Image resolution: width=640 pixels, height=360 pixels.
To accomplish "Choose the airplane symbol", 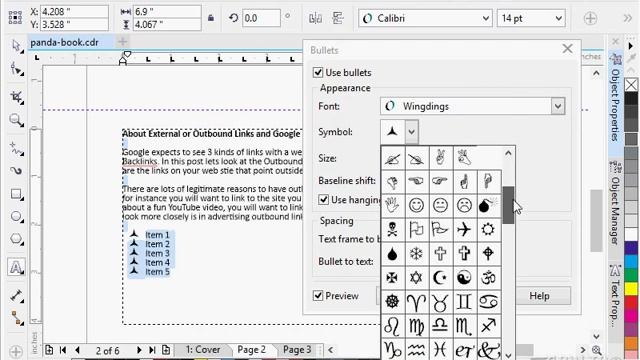I will pos(464,229).
